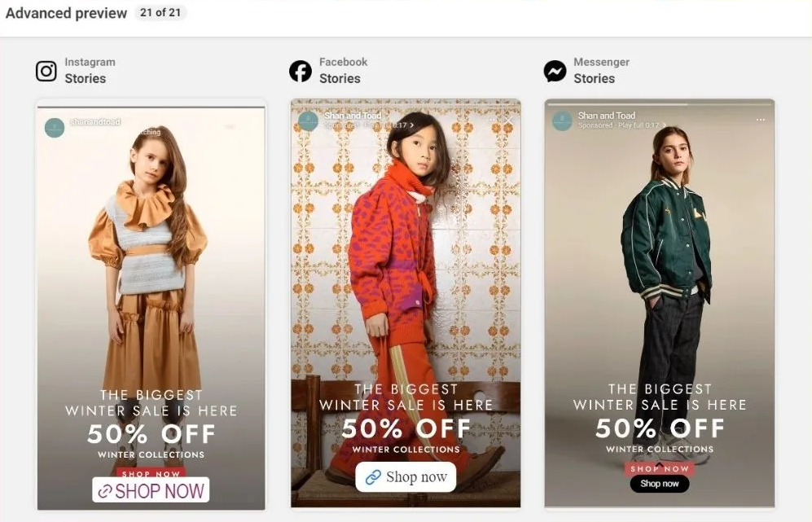Screen dimensions: 812x522
Task: Click the 21 of 21 preview counter
Action: [160, 13]
